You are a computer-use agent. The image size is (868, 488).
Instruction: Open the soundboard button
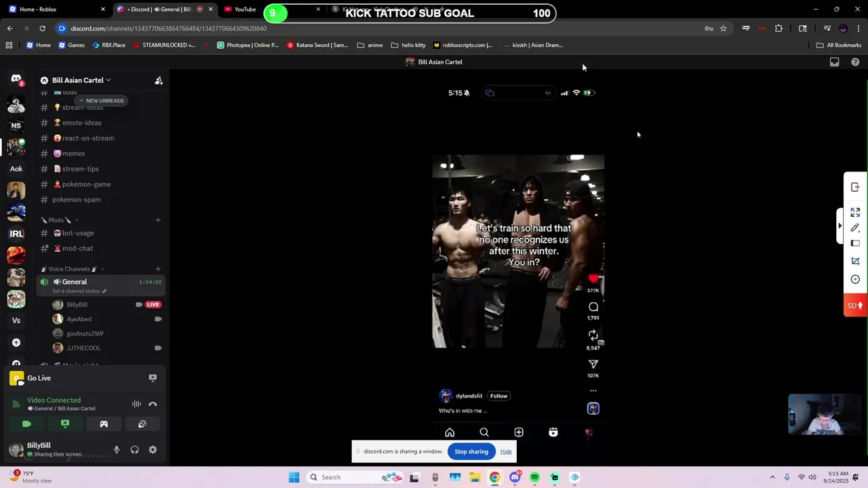pos(142,424)
